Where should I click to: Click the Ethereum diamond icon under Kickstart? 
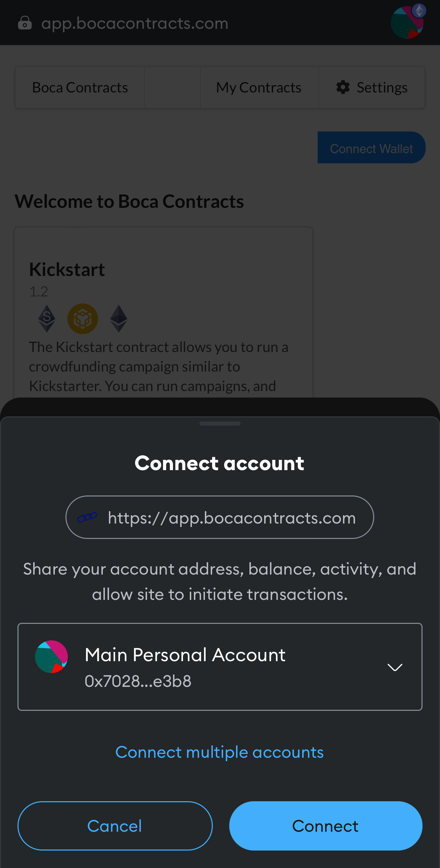coord(119,319)
